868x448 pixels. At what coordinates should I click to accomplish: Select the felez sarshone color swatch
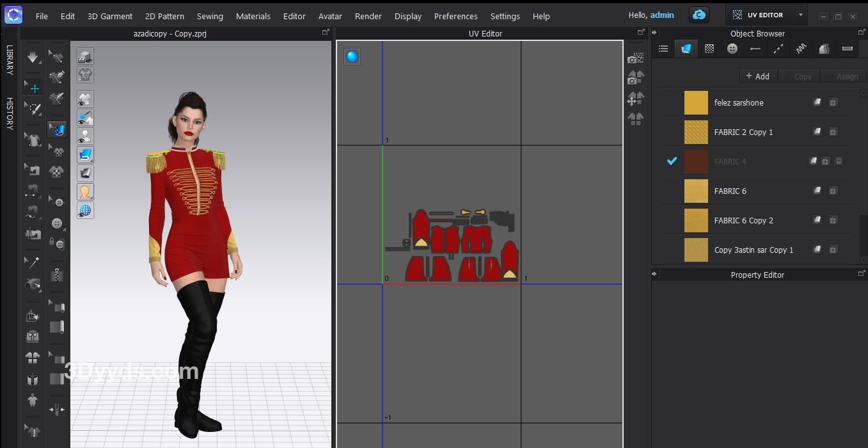pyautogui.click(x=696, y=102)
